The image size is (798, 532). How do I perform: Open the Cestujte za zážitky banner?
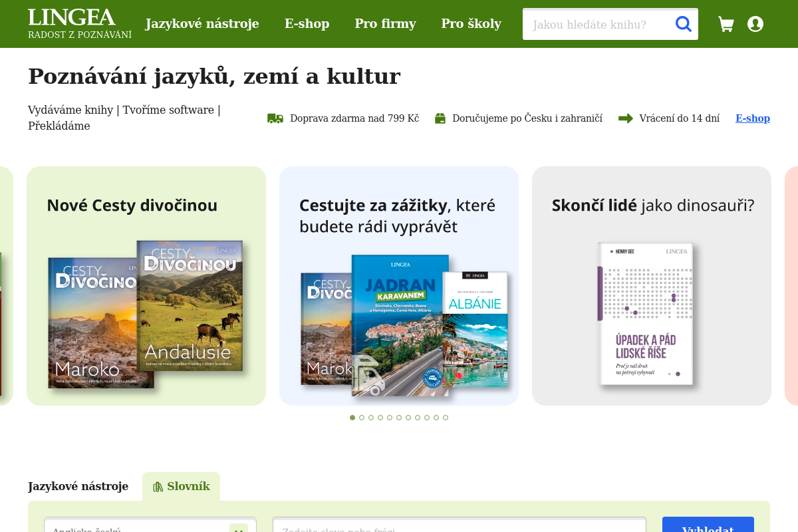(x=399, y=286)
